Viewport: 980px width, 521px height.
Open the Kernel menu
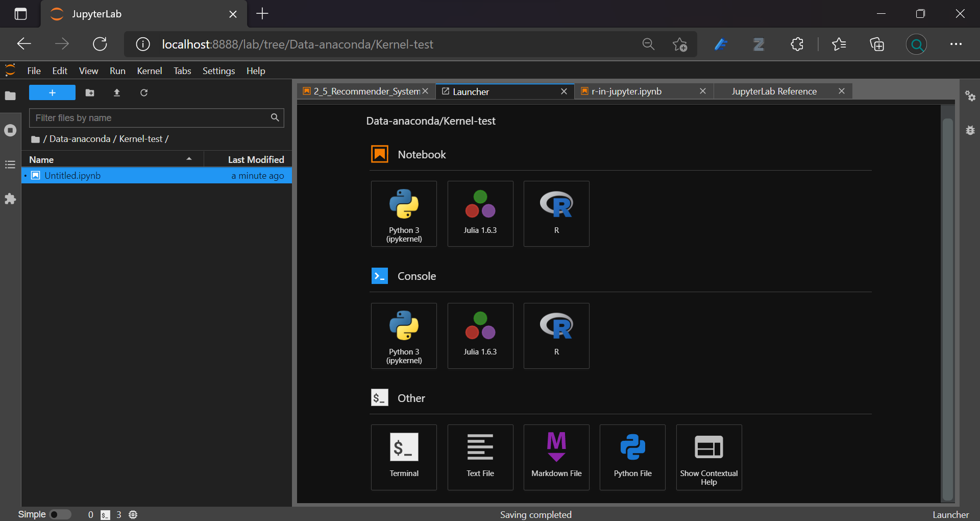pyautogui.click(x=150, y=70)
